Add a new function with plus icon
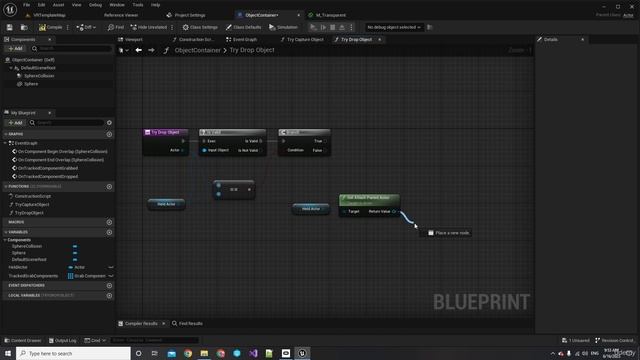Viewport: 640px width, 360px height. [x=109, y=187]
